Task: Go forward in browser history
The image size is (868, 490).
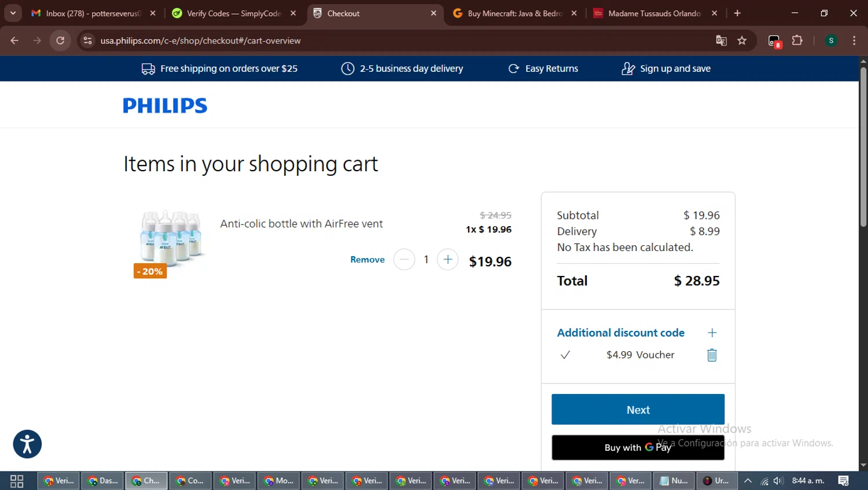Action: coord(37,40)
